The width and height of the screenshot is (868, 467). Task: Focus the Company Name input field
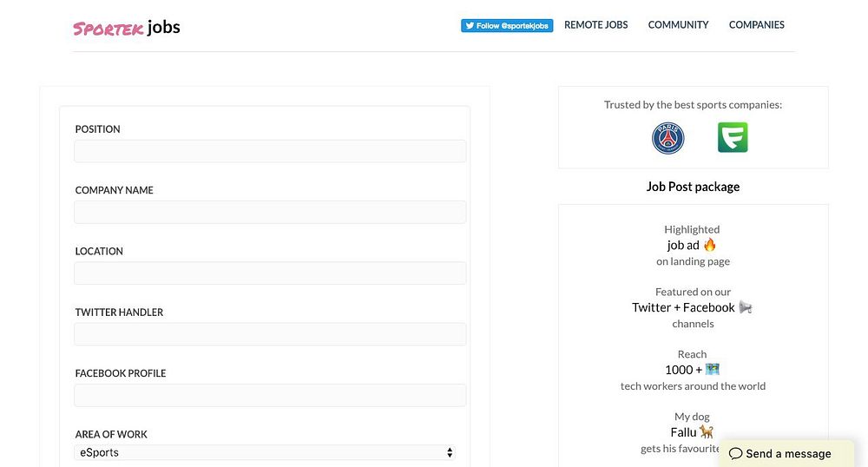point(270,212)
